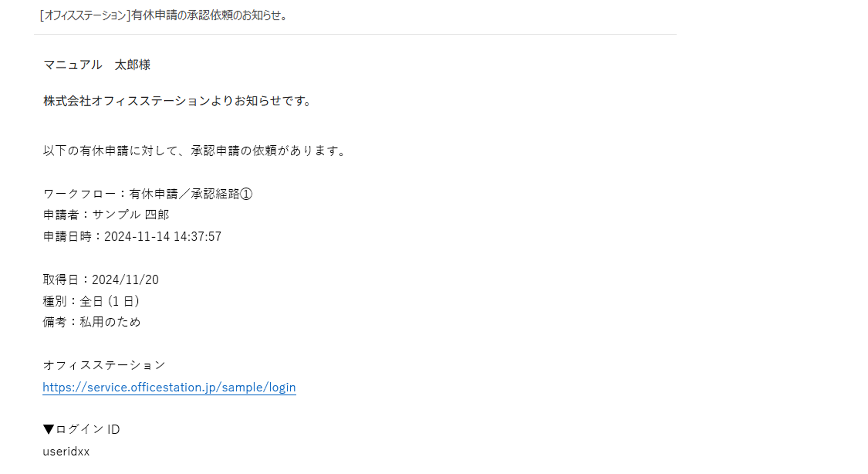The image size is (868, 474).
Task: Click the recipient name マニュアル 太郎様
Action: (x=97, y=65)
